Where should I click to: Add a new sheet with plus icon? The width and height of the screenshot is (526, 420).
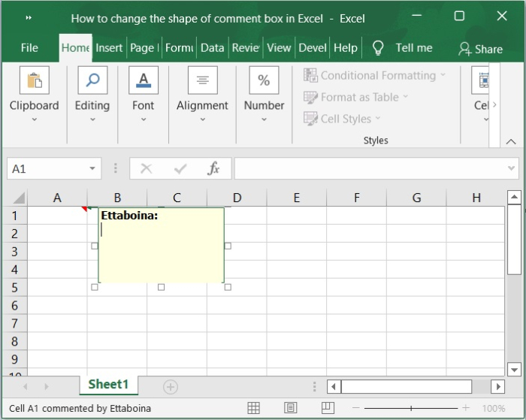171,387
